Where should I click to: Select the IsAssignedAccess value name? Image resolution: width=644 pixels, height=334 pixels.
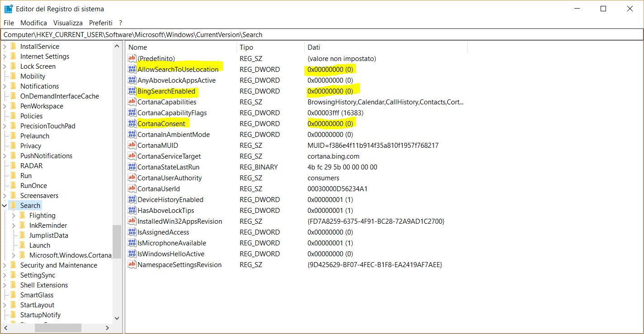point(163,232)
